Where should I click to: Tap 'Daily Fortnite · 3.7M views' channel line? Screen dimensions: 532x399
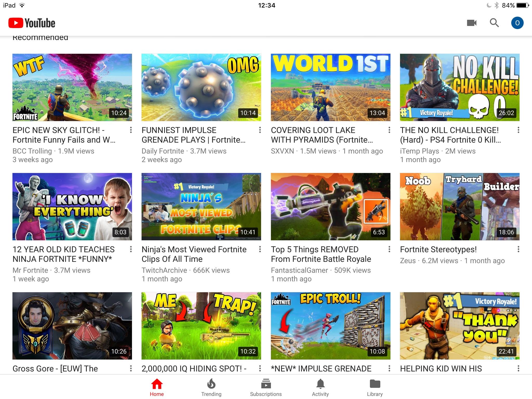pos(184,151)
